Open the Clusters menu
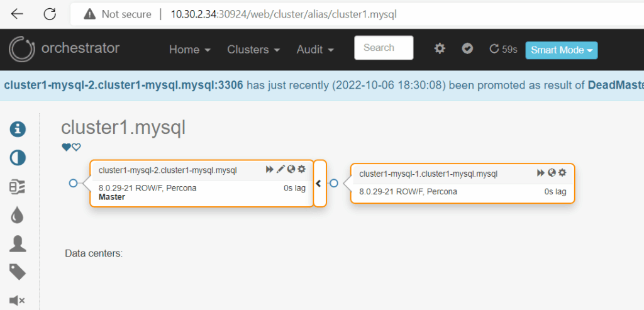Image resolution: width=644 pixels, height=310 pixels. [x=253, y=50]
